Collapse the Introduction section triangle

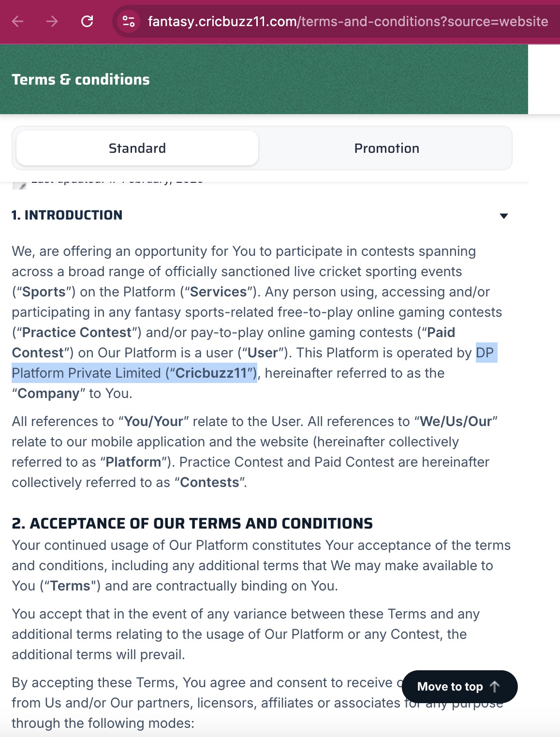click(x=503, y=216)
